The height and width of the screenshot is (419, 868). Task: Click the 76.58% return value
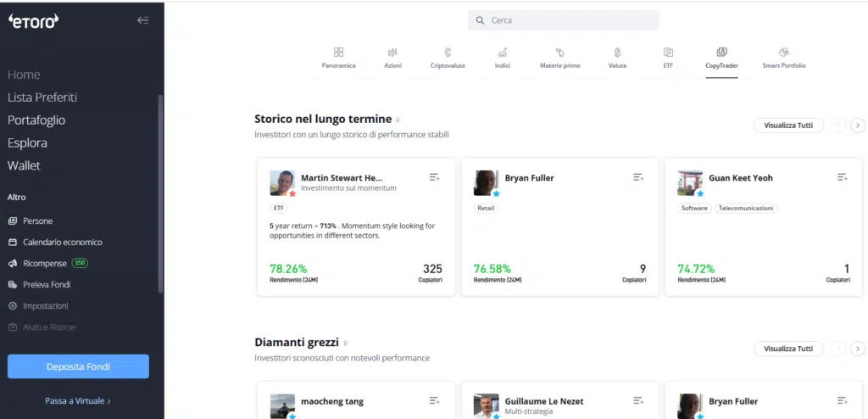[492, 269]
